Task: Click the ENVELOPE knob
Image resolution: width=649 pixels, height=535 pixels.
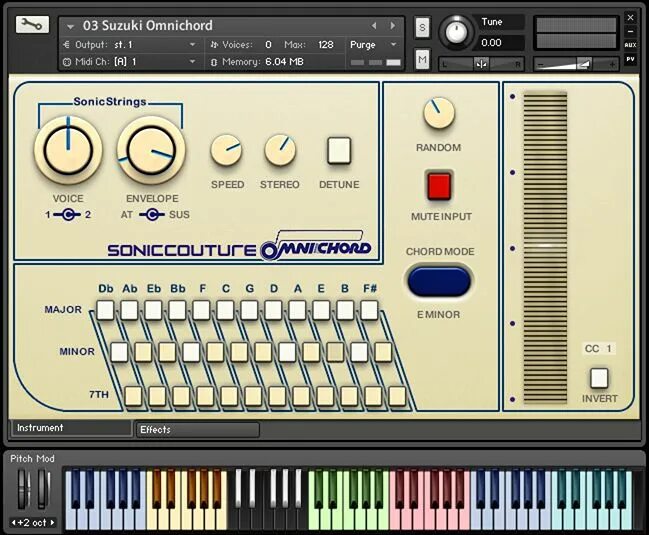Action: pyautogui.click(x=151, y=150)
